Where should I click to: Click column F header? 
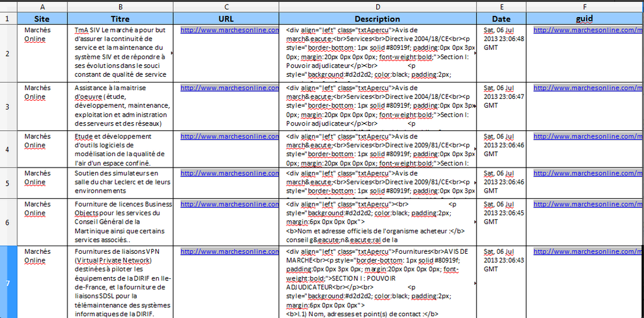pos(585,6)
